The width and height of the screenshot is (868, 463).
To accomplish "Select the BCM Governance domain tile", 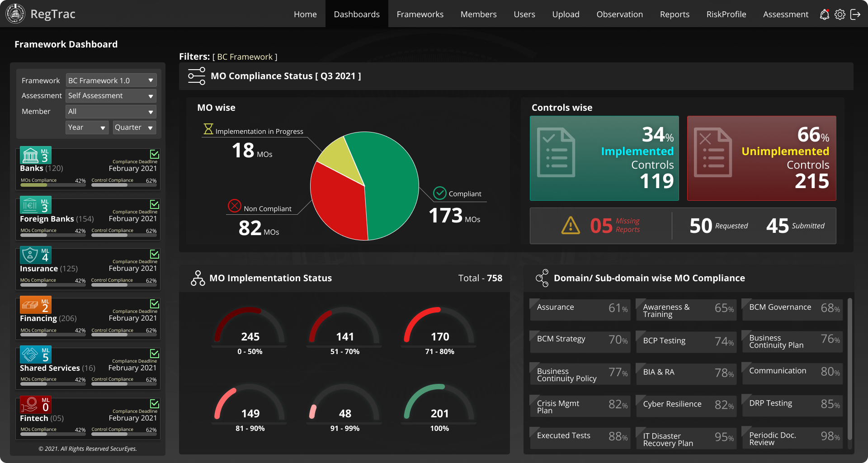I will (792, 310).
